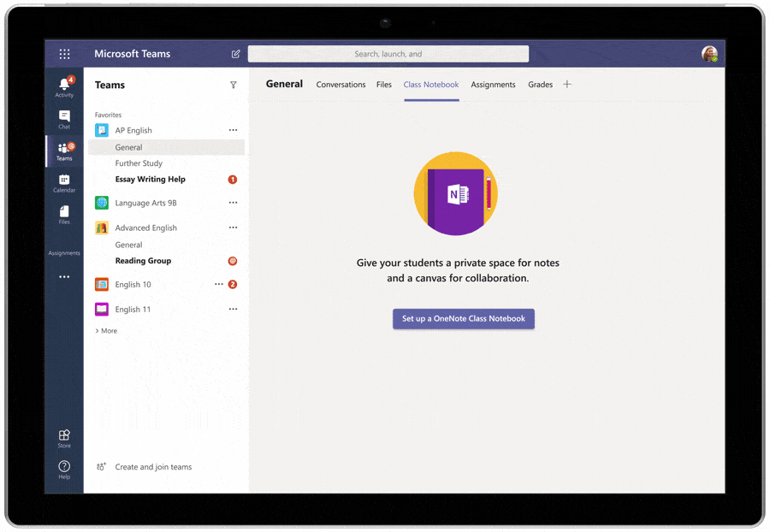Click the Advanced English team icon
The image size is (770, 532).
(x=102, y=228)
